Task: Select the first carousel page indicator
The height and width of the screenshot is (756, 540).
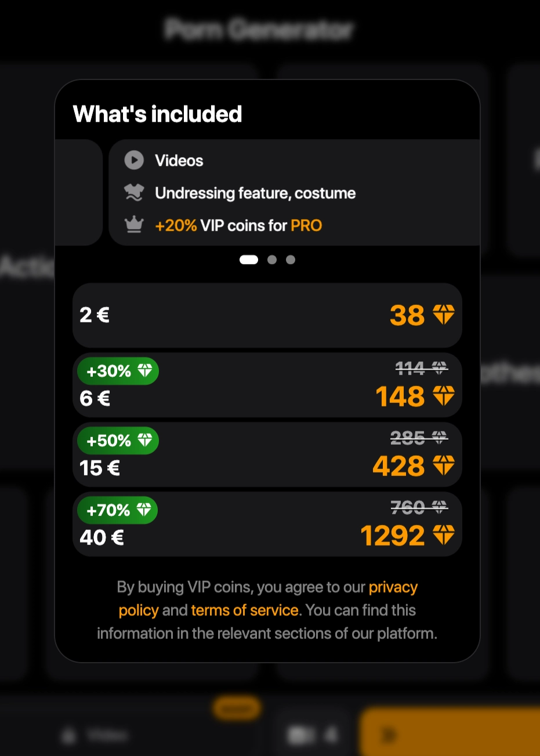Action: [249, 260]
